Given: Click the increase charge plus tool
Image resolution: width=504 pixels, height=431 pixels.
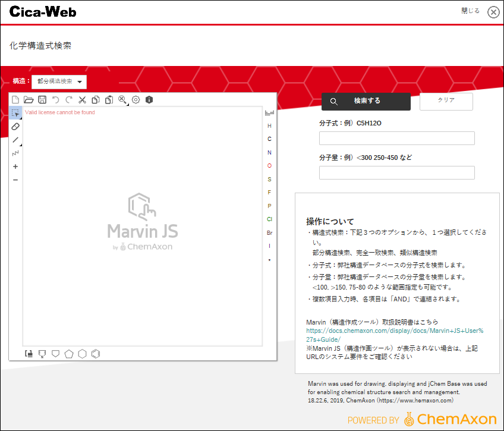Looking at the screenshot, I should click(x=15, y=166).
